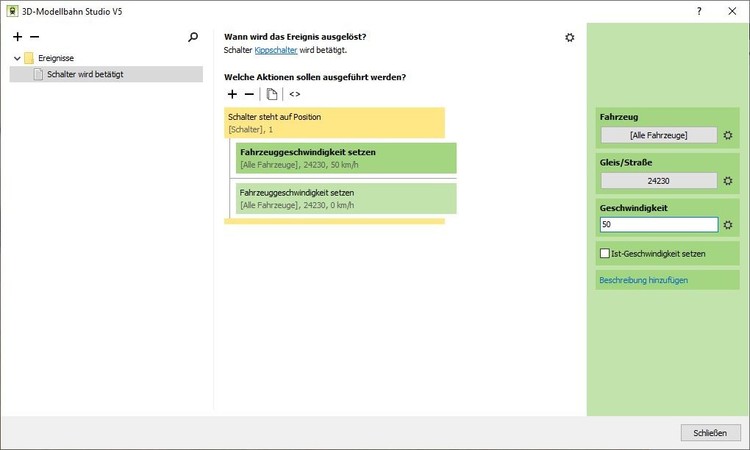
Task: Click into the Geschwindigkeit input field
Action: click(x=658, y=226)
